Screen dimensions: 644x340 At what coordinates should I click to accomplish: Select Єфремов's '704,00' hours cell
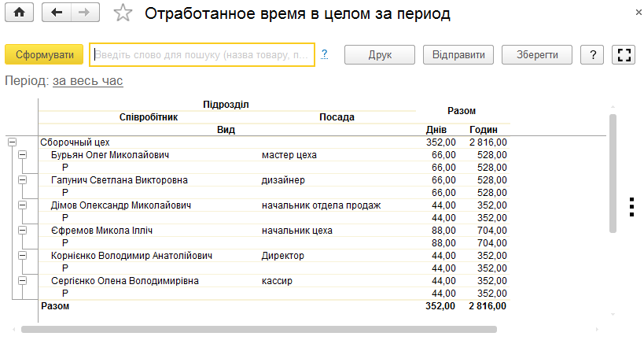491,231
